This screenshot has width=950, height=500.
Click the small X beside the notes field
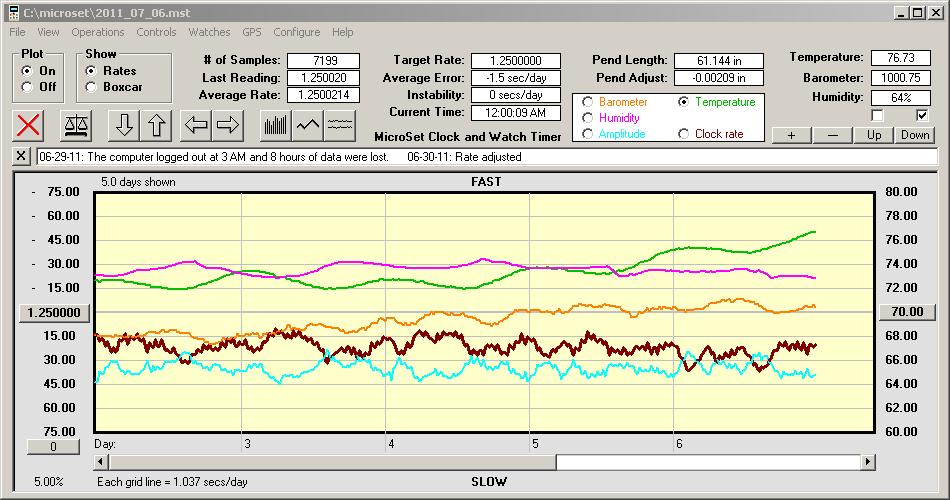coord(21,156)
